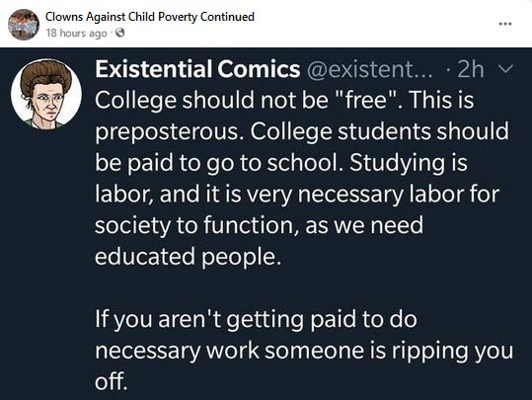This screenshot has height=400, width=532.
Task: Visit Clowns Against Child Poverty Continued page
Action: [x=150, y=17]
